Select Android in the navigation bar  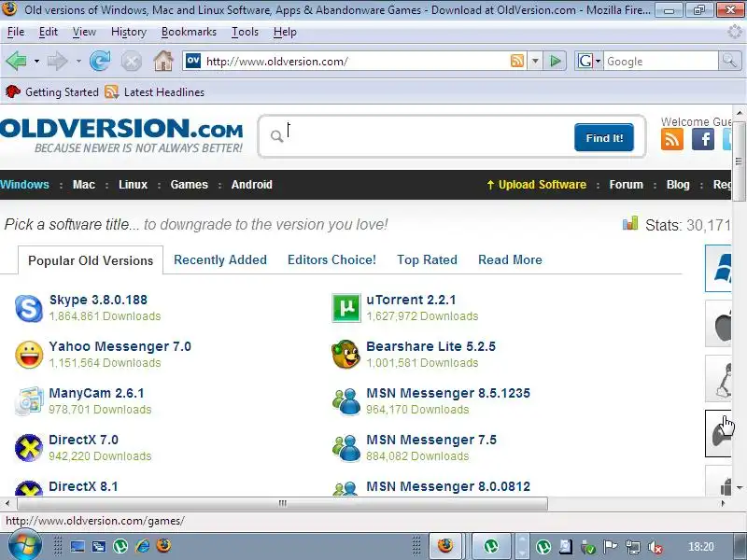click(251, 184)
